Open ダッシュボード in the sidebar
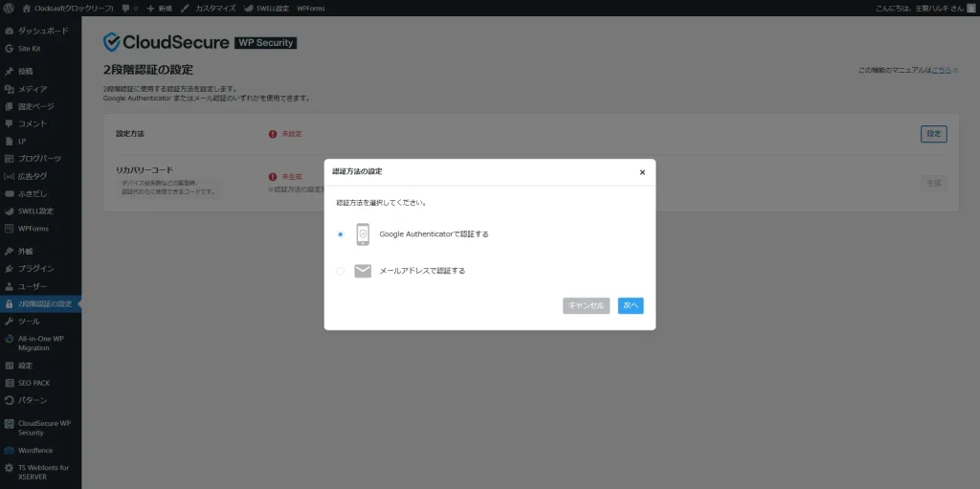This screenshot has height=489, width=980. (42, 31)
